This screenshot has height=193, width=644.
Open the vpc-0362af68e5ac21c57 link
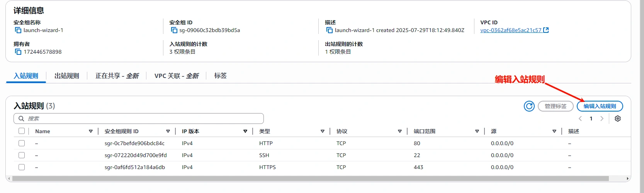pyautogui.click(x=511, y=30)
